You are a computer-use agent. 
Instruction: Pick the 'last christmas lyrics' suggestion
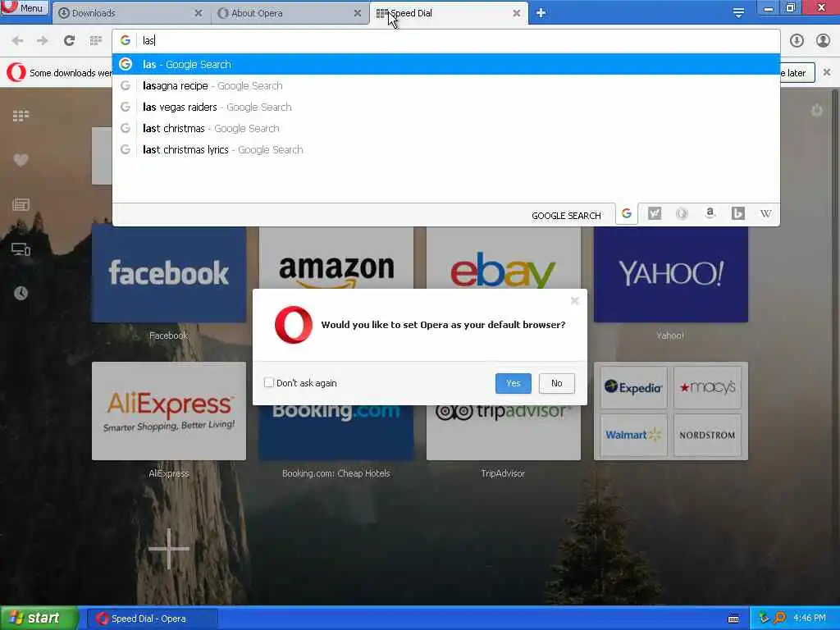[445, 150]
